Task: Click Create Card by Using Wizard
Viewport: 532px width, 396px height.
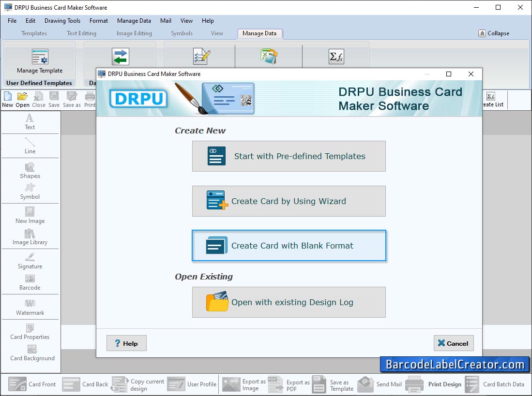Action: [x=289, y=201]
